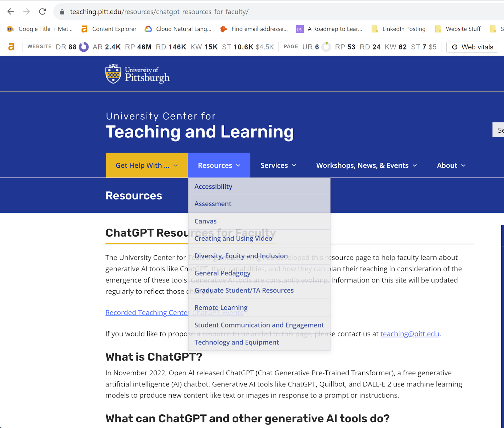Open the LinkedIn Posting bookmark folder
This screenshot has height=428, width=504.
(398, 29)
